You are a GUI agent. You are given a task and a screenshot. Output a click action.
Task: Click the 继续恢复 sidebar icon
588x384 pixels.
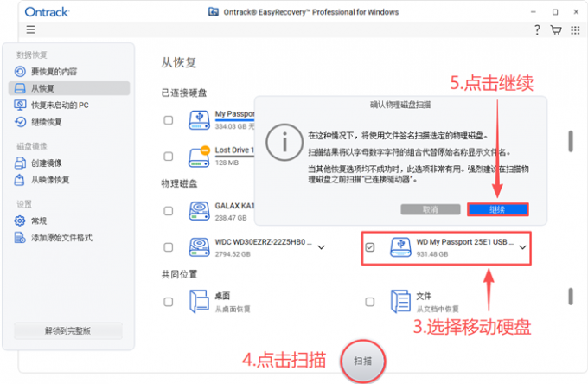(20, 122)
